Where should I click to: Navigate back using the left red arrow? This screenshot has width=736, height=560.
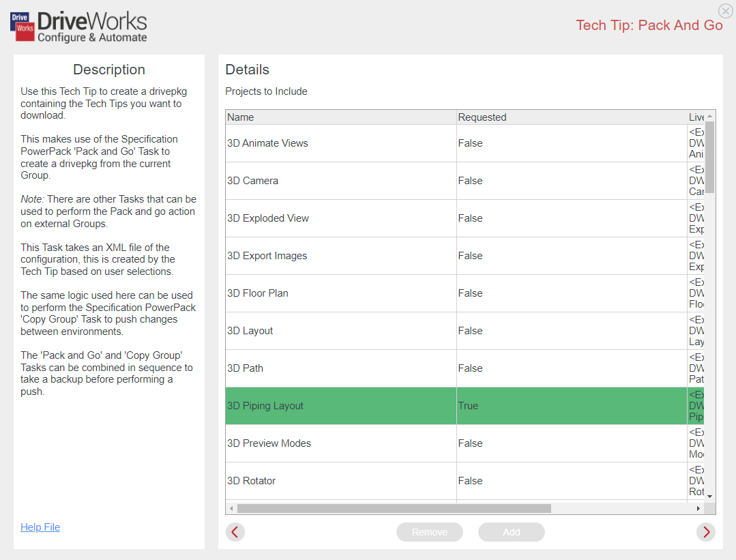click(x=235, y=531)
